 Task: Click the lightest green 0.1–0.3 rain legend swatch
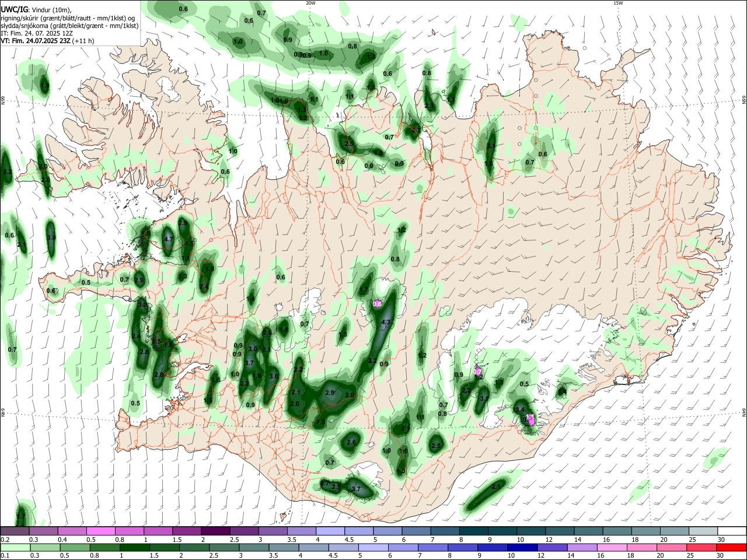point(15,547)
